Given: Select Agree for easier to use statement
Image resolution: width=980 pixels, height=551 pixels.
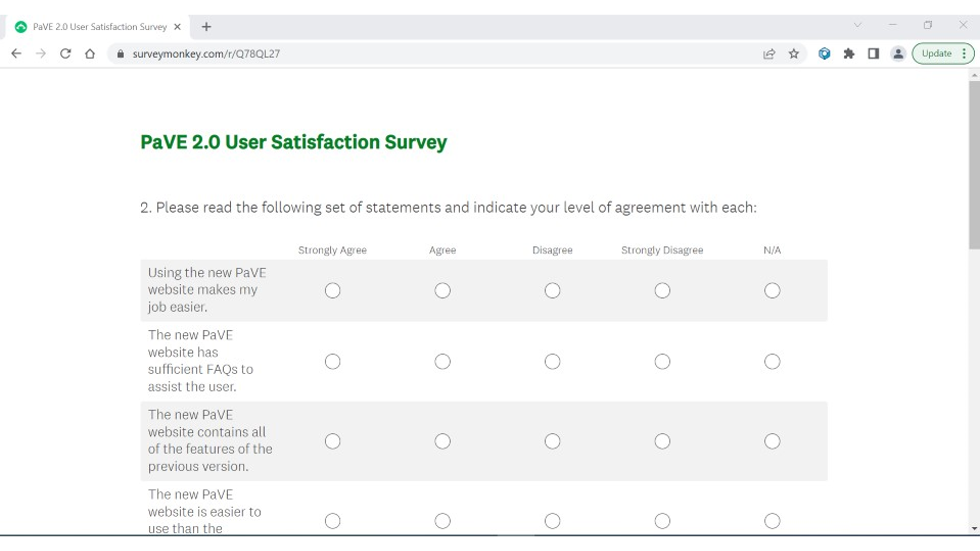Looking at the screenshot, I should [x=442, y=521].
